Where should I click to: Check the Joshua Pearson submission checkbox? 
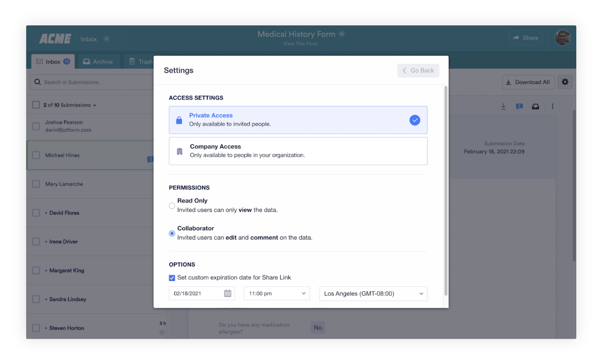click(x=36, y=126)
